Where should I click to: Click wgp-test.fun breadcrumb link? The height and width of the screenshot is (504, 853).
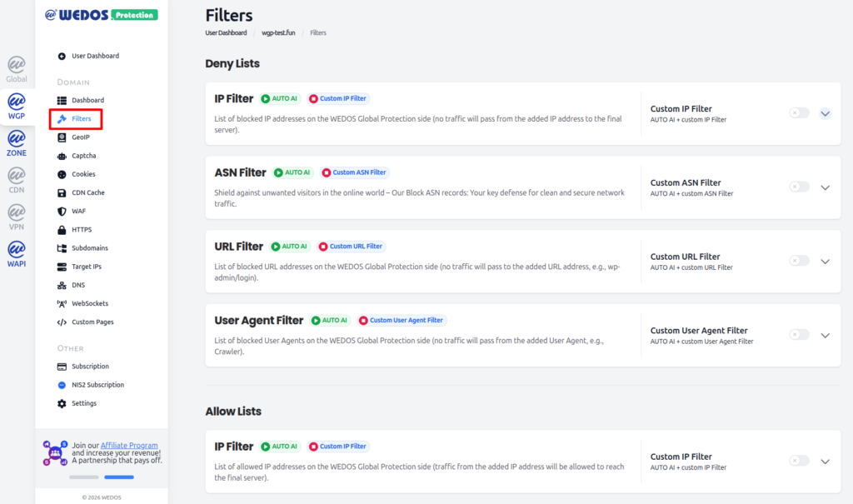point(278,32)
